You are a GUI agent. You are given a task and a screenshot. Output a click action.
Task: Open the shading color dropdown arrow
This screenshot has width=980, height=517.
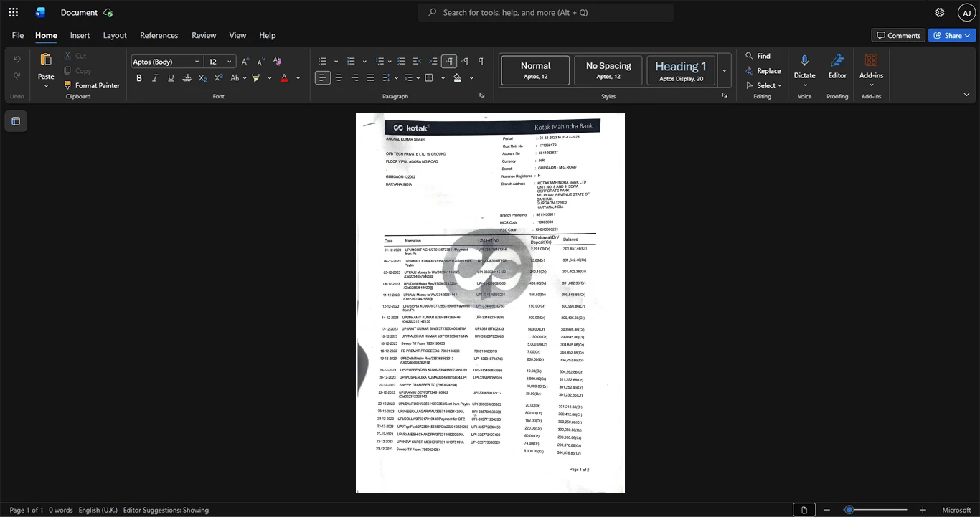pyautogui.click(x=471, y=77)
